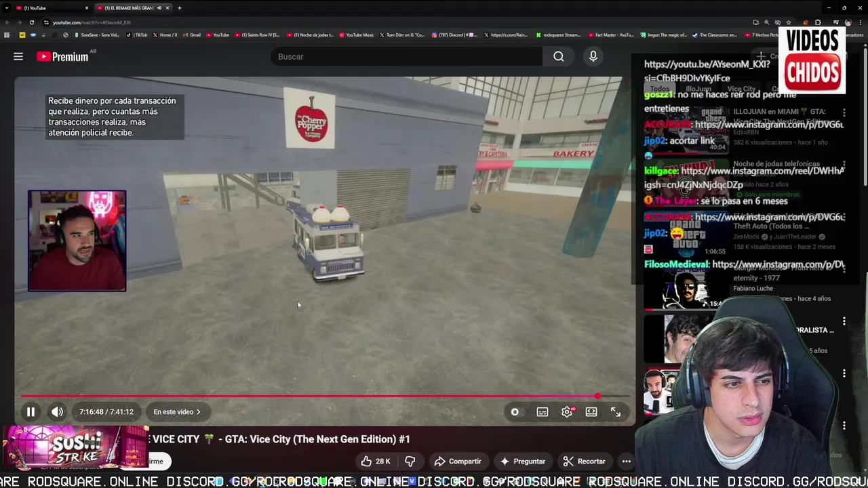Screen dimensions: 868x488
Task: Open options for 'ILLOJUAN en MIAMI' video
Action: coord(844,113)
